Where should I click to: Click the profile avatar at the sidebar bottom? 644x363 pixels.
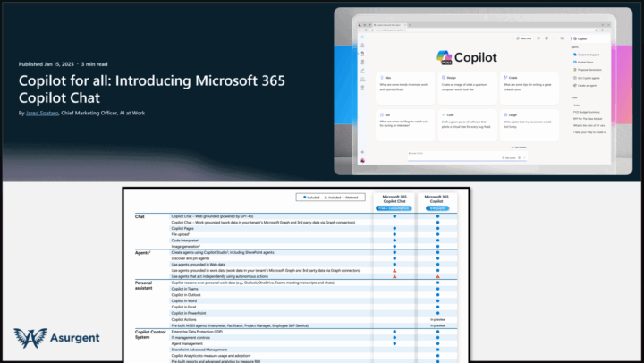pyautogui.click(x=362, y=161)
